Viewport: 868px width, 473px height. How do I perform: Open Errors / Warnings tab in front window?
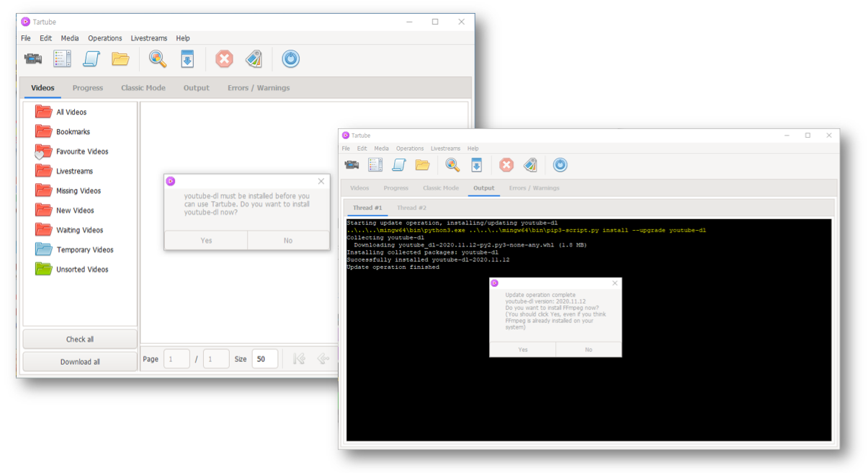click(534, 188)
